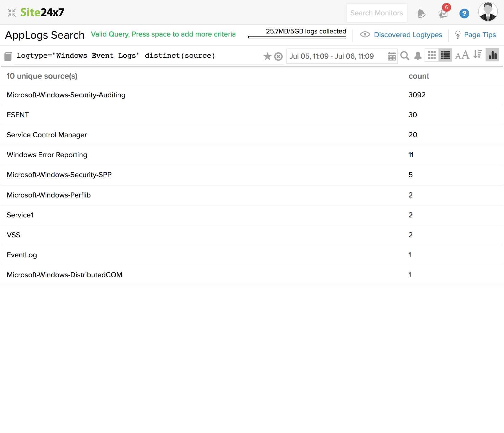Viewport: 504px width, 433px height.
Task: Run the search with the magnifier icon
Action: [x=405, y=56]
